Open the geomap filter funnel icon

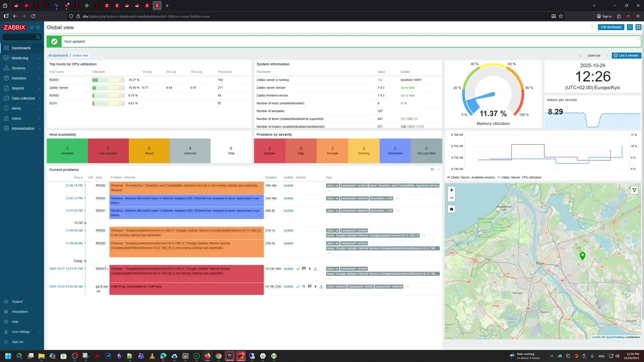(634, 190)
